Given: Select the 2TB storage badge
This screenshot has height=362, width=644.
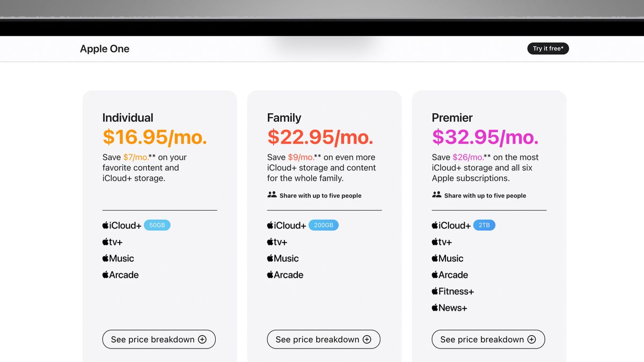Looking at the screenshot, I should (x=484, y=225).
